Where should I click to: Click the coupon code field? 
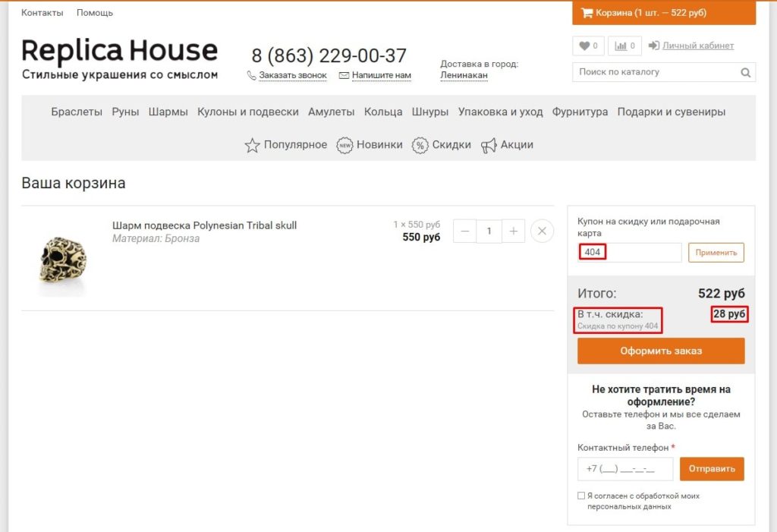[629, 253]
